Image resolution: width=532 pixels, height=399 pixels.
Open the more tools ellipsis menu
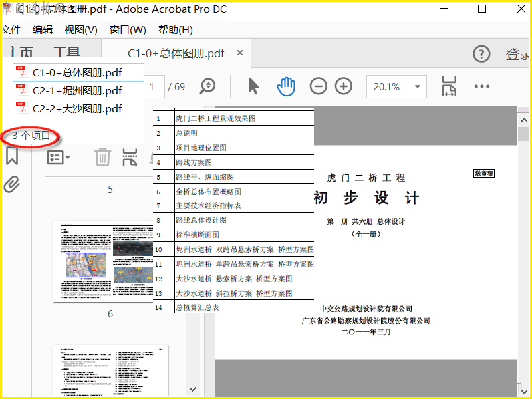(x=482, y=86)
